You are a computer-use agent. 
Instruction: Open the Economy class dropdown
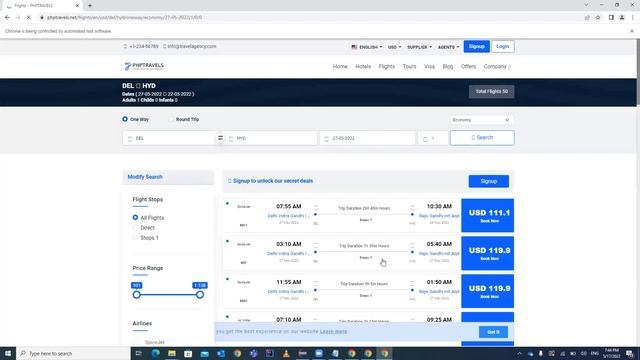click(x=481, y=120)
